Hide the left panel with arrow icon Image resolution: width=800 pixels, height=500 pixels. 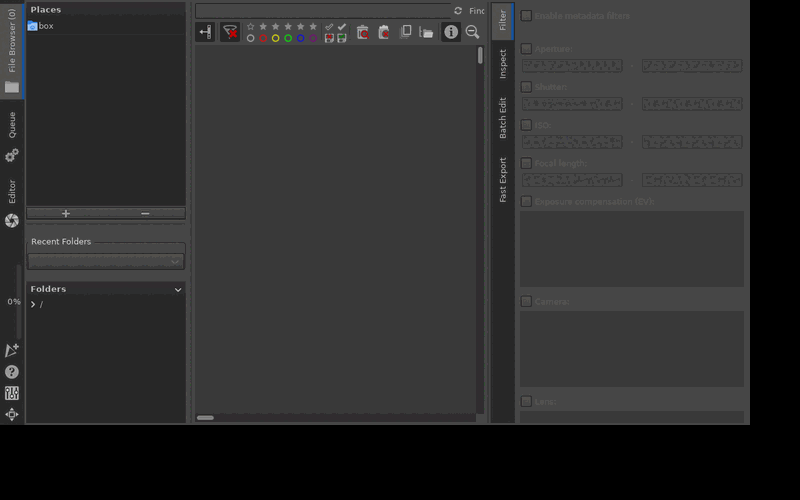point(205,32)
